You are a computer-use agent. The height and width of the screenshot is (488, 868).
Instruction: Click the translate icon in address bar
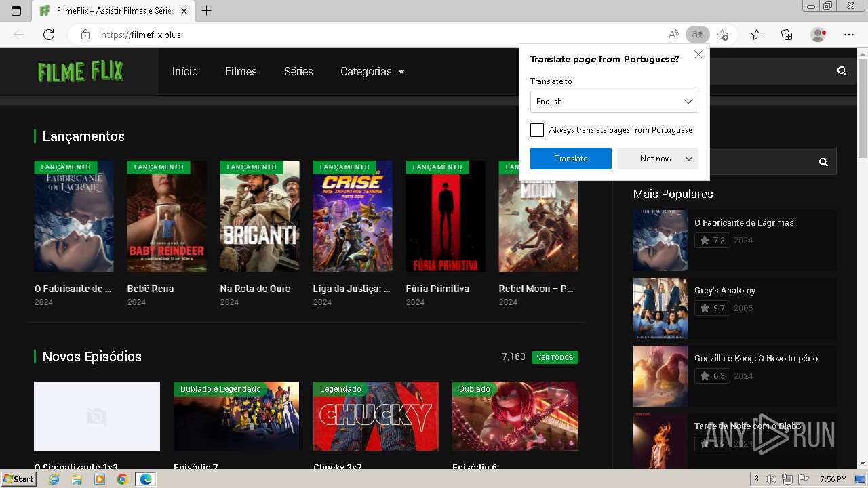(698, 35)
